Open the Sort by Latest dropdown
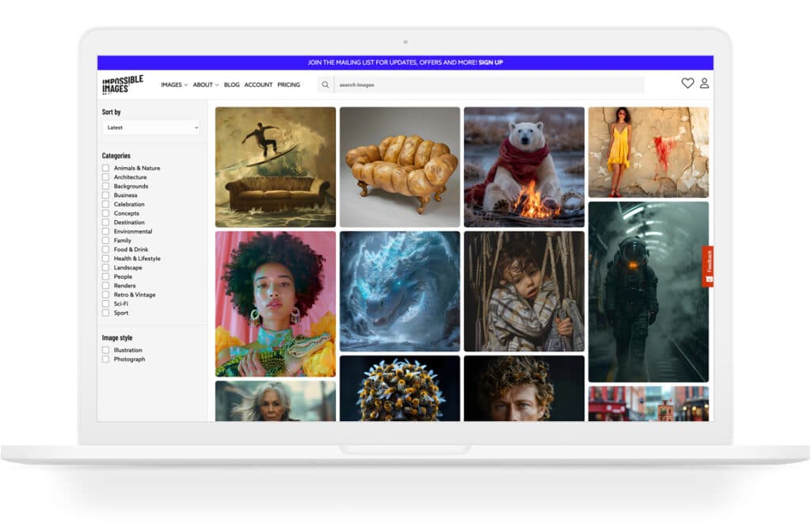This screenshot has width=811, height=532. [x=150, y=127]
